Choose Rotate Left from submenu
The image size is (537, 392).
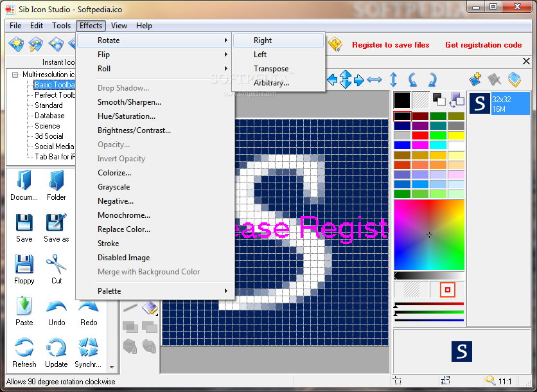click(x=278, y=55)
